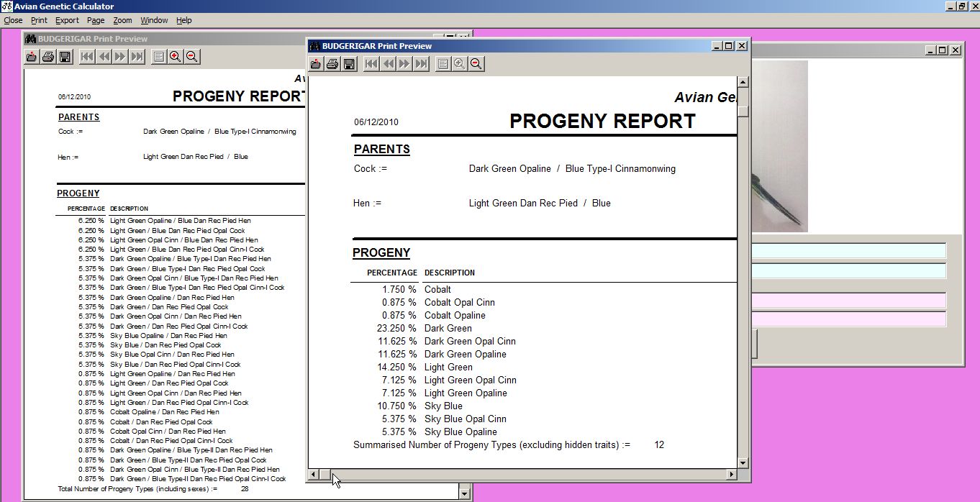
Task: Select 'Light Green Dan Rec Pied / Blue' hen text
Action: pyautogui.click(x=540, y=204)
